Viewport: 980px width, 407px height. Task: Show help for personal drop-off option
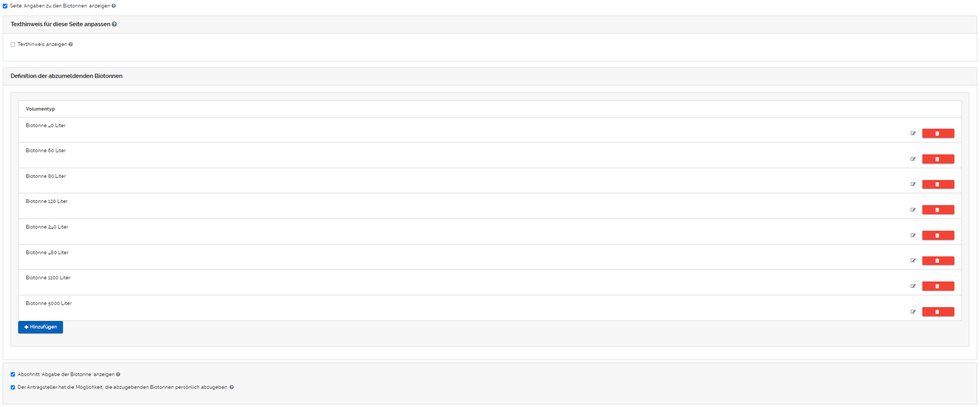232,387
